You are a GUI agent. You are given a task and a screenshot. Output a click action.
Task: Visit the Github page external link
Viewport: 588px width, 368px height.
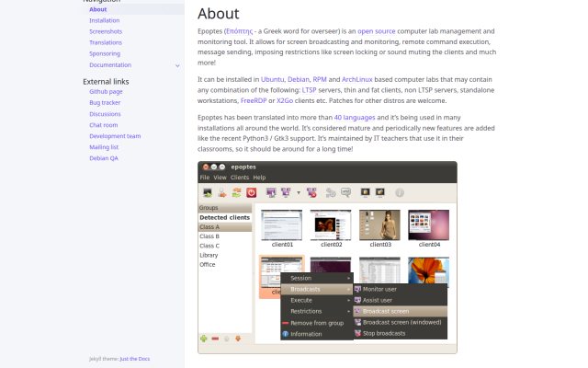106,91
